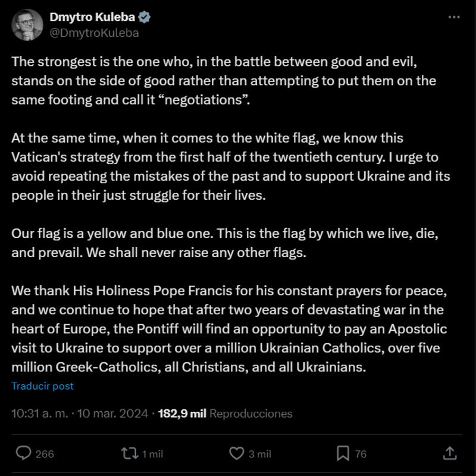Click the paragraph mentioning Pope Francis

coord(229,330)
